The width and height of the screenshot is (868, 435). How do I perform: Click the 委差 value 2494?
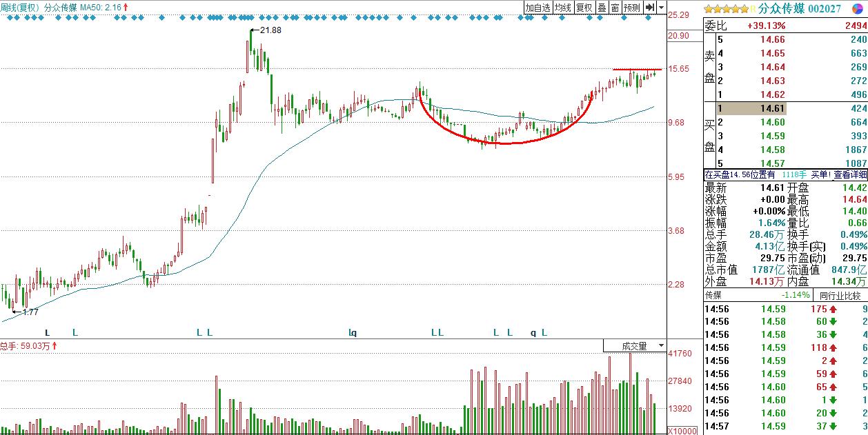coord(856,26)
